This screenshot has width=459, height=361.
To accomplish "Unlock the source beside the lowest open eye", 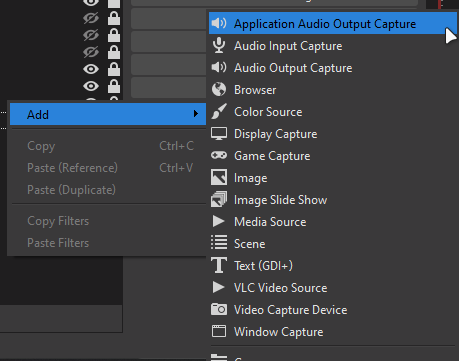I will point(114,86).
